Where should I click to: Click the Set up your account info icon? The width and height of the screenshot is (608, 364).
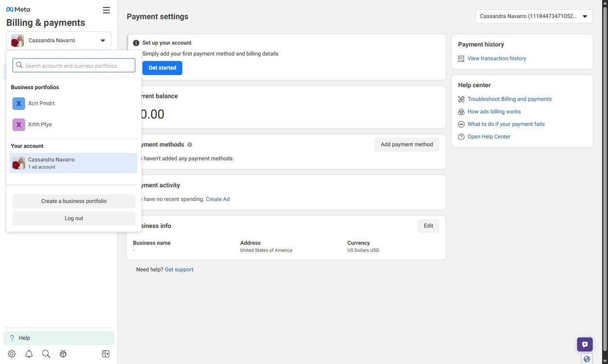pos(136,43)
